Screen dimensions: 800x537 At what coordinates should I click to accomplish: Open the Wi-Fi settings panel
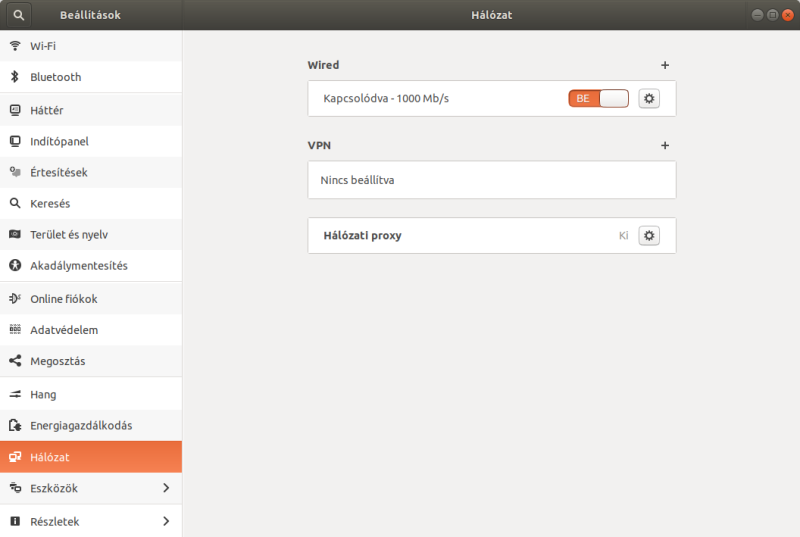point(91,46)
